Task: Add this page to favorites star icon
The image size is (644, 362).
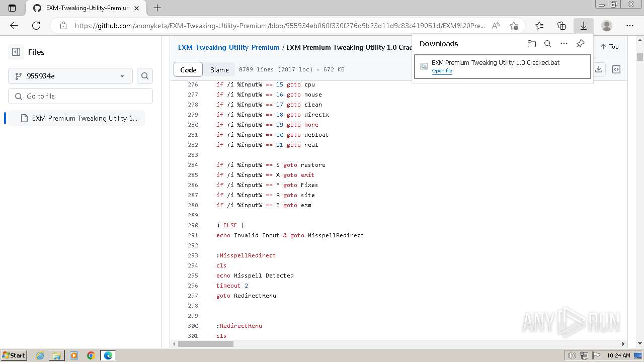Action: 514,26
